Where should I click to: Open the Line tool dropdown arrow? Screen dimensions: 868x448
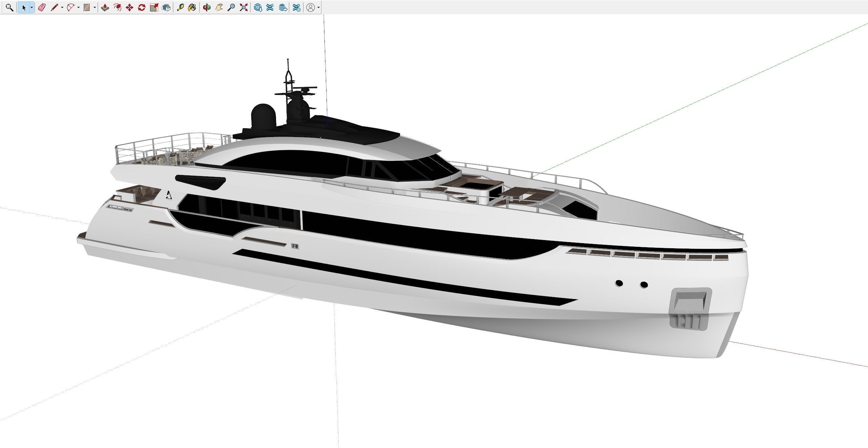[x=62, y=7]
